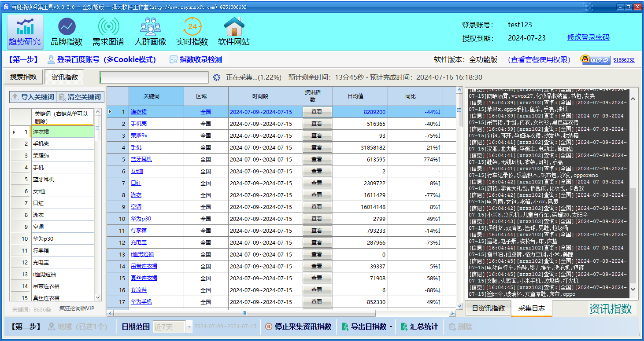This screenshot has height=341, width=644.
Task: Click the 查看套餐使用权限 link
Action: point(539,60)
